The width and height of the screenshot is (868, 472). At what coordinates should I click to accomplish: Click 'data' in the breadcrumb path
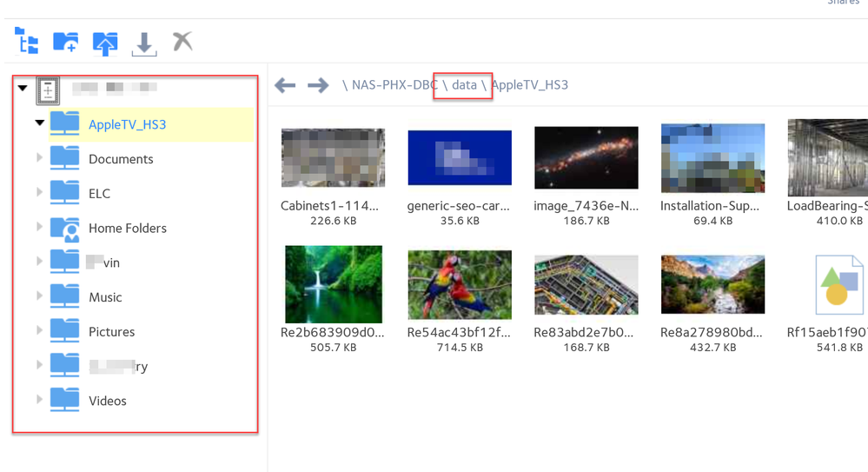pyautogui.click(x=465, y=85)
